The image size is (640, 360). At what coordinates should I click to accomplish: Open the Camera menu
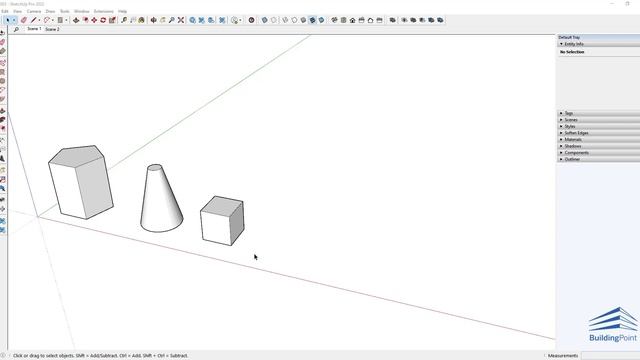coord(34,11)
